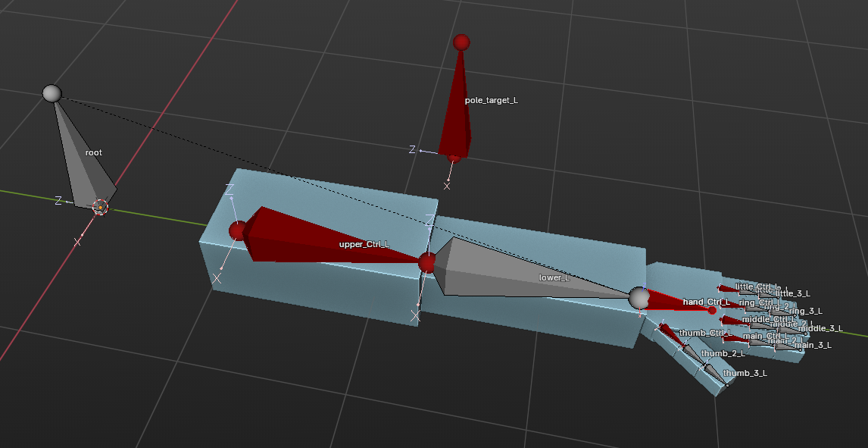Click the little_Ctrl_L finger bone
This screenshot has width=868, height=448.
pos(729,288)
